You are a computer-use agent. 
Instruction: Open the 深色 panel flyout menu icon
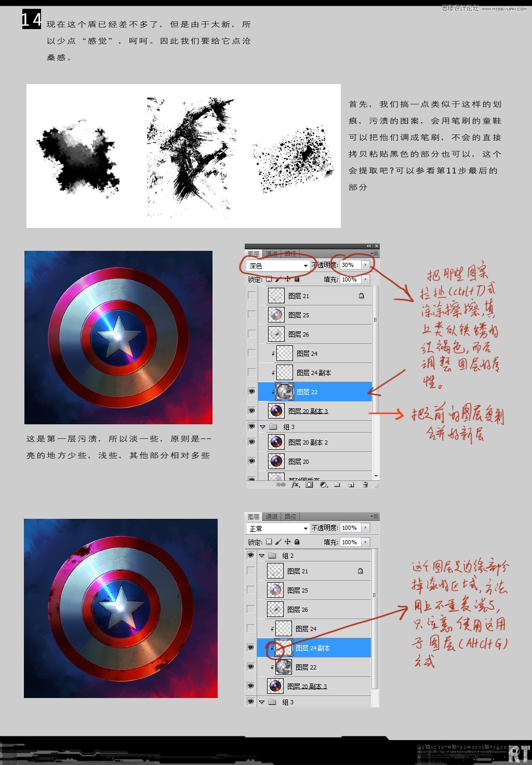[x=374, y=254]
